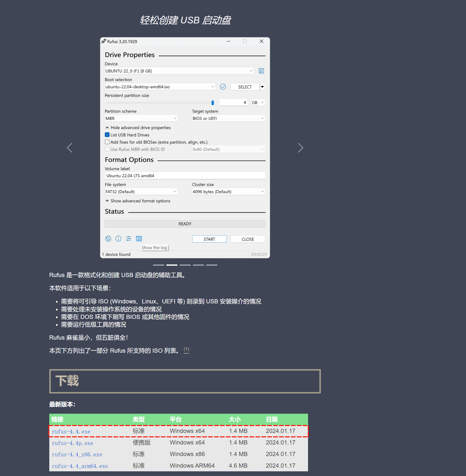This screenshot has width=466, height=476.
Task: Click the SELECT button
Action: 245,87
